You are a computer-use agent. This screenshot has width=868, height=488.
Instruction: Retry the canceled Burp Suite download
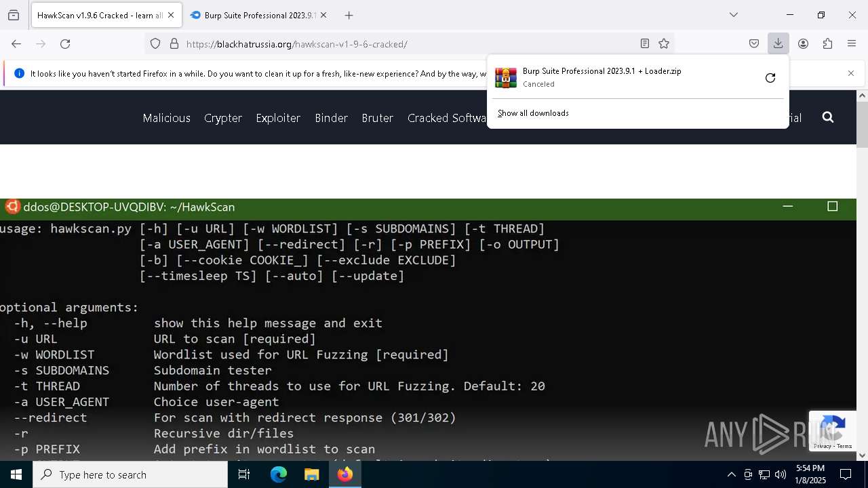[770, 78]
